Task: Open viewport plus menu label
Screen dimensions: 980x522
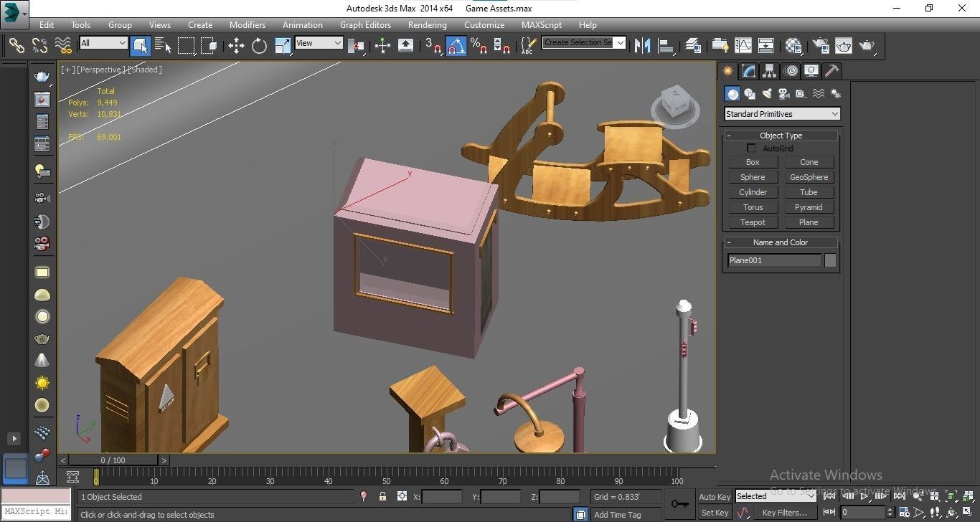Action: tap(67, 70)
